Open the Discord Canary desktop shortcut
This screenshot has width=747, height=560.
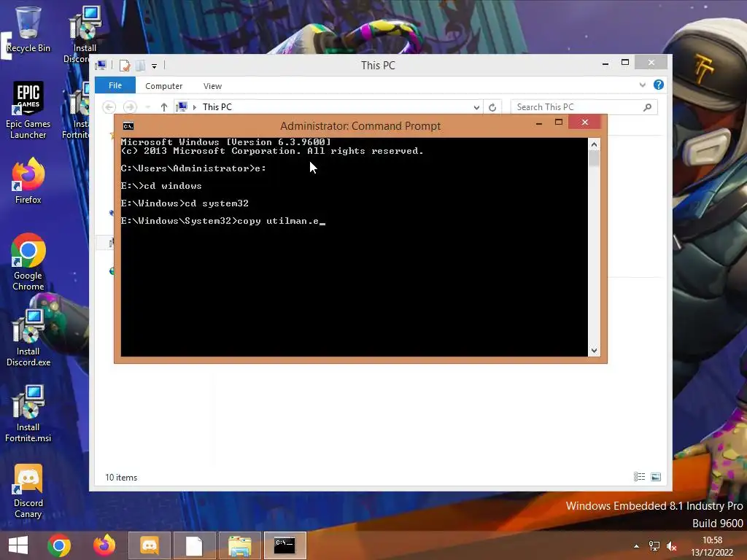coord(28,491)
